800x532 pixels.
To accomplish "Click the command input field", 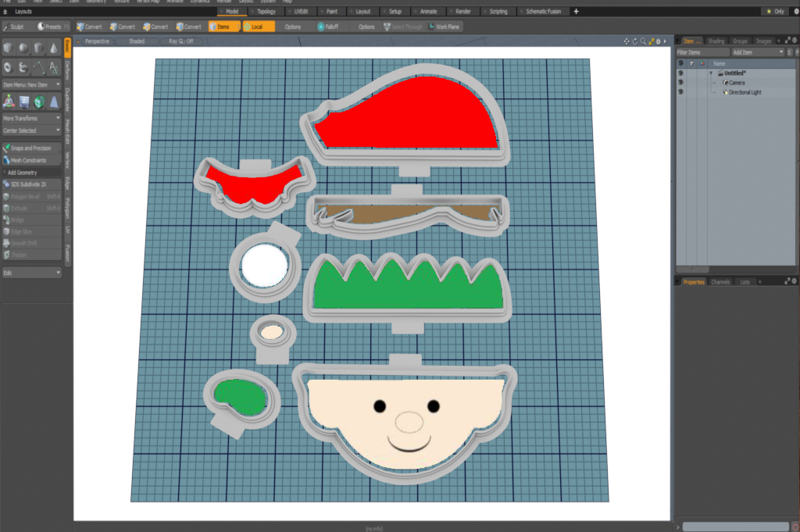I will [734, 527].
